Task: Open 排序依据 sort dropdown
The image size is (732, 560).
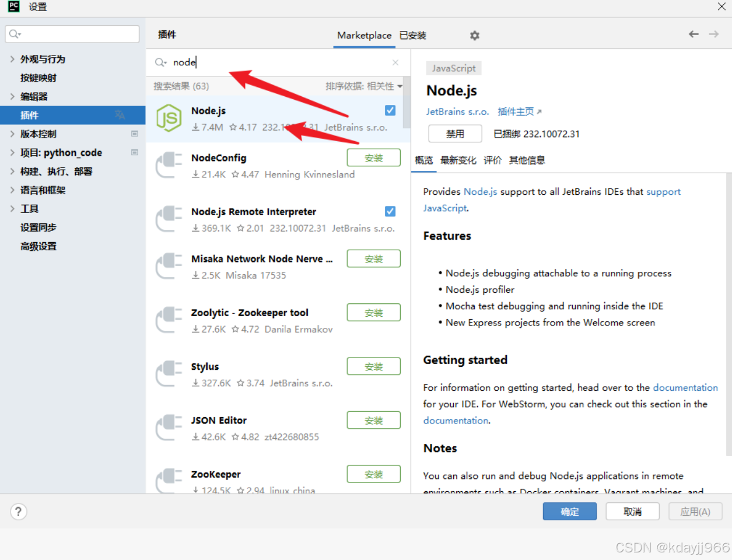Action: pos(364,86)
